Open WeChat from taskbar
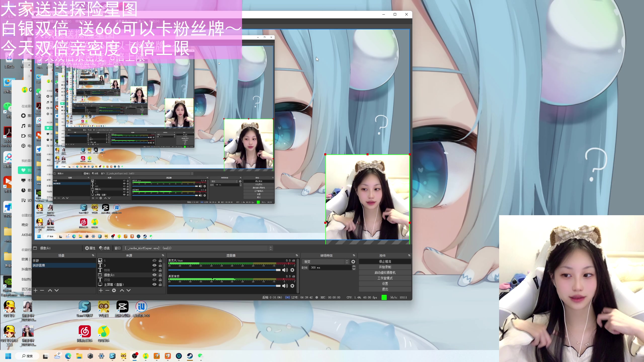This screenshot has height=362, width=644. tap(200, 356)
